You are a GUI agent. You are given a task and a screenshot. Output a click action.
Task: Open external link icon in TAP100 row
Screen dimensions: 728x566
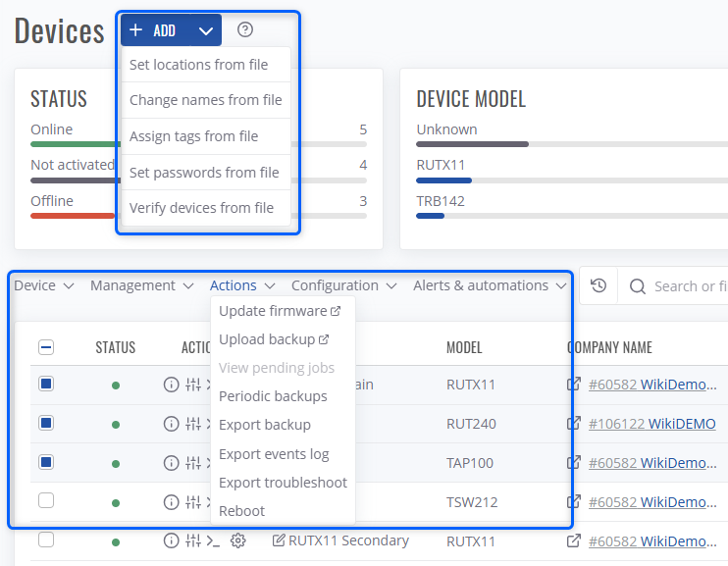point(574,462)
